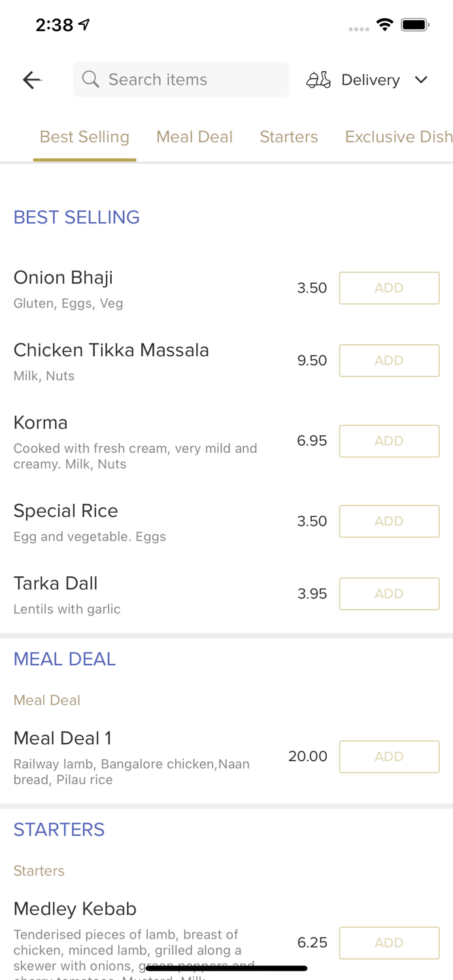Image resolution: width=453 pixels, height=980 pixels.
Task: Select the Best Selling tab
Action: click(x=84, y=137)
